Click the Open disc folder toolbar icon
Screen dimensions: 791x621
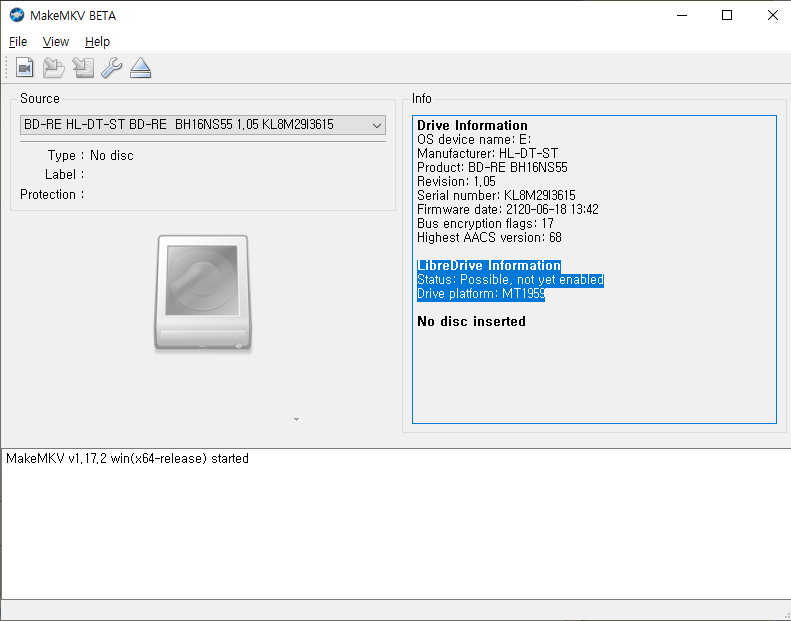53,68
